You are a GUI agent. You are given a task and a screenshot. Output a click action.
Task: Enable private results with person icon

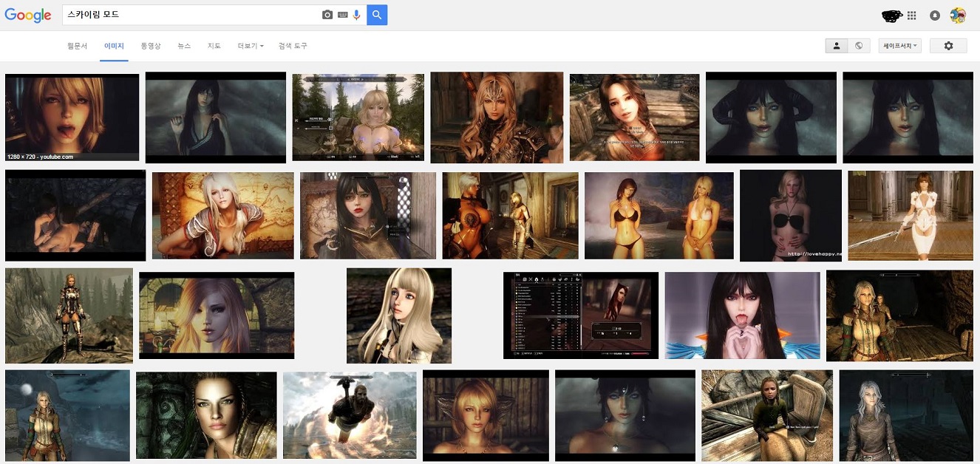837,46
